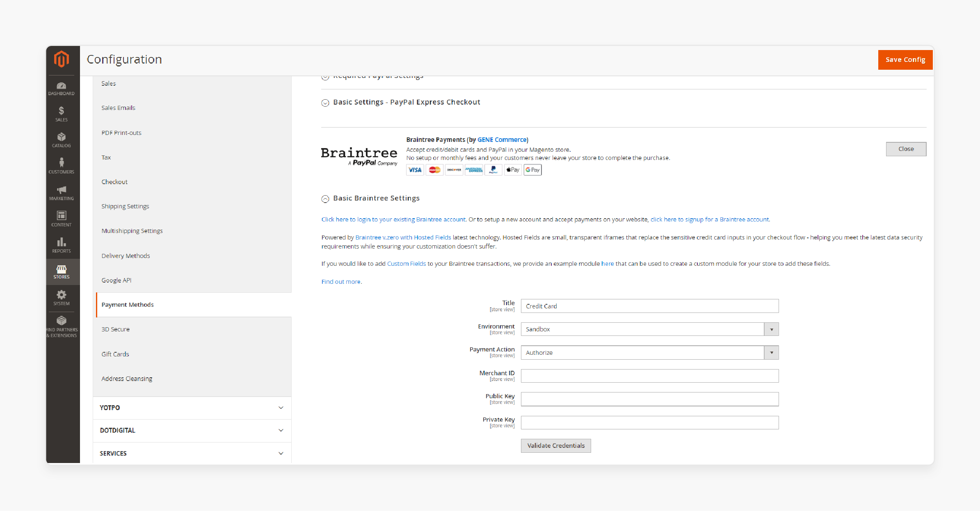Click the Google Pay icon
This screenshot has height=511, width=980.
[532, 170]
